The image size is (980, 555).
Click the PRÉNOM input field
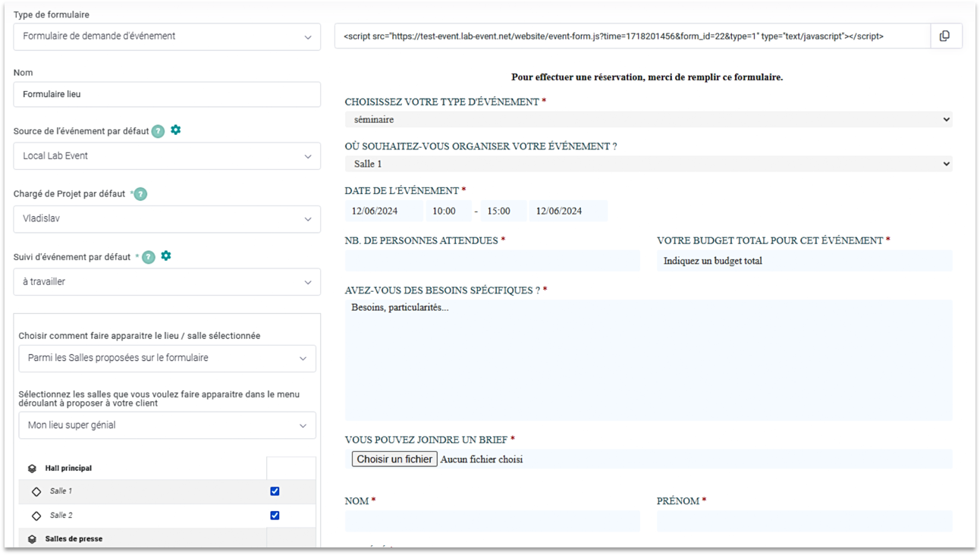tap(805, 521)
